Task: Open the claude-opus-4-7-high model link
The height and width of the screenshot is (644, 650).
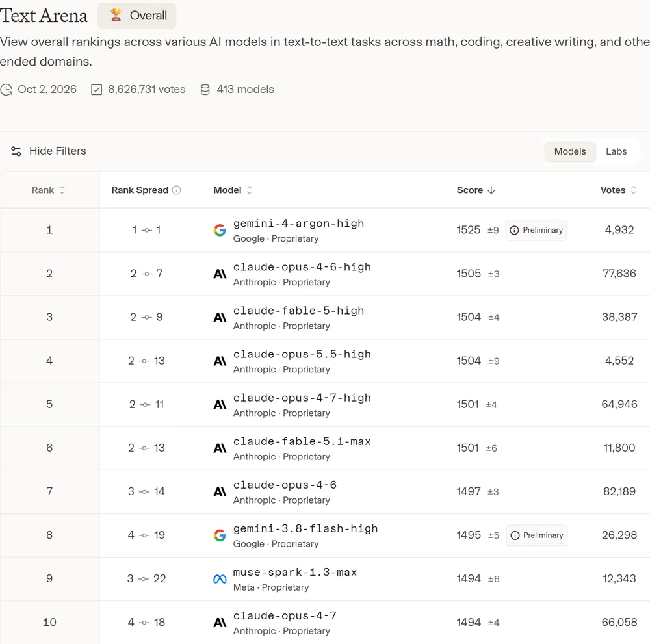Action: pos(302,398)
